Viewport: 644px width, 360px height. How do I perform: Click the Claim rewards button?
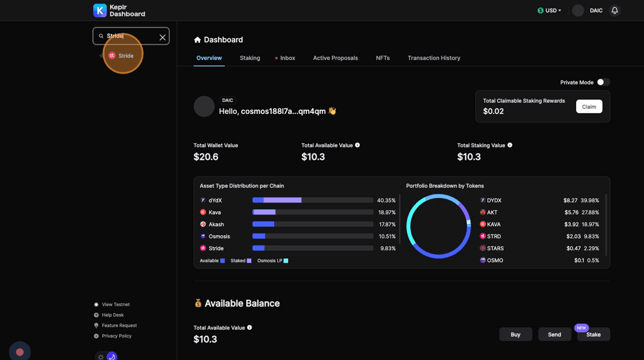tap(589, 106)
